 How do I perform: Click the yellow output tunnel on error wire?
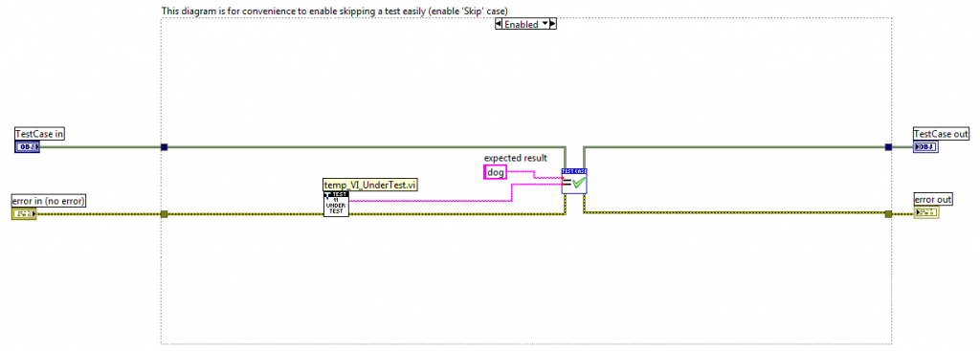click(x=888, y=214)
